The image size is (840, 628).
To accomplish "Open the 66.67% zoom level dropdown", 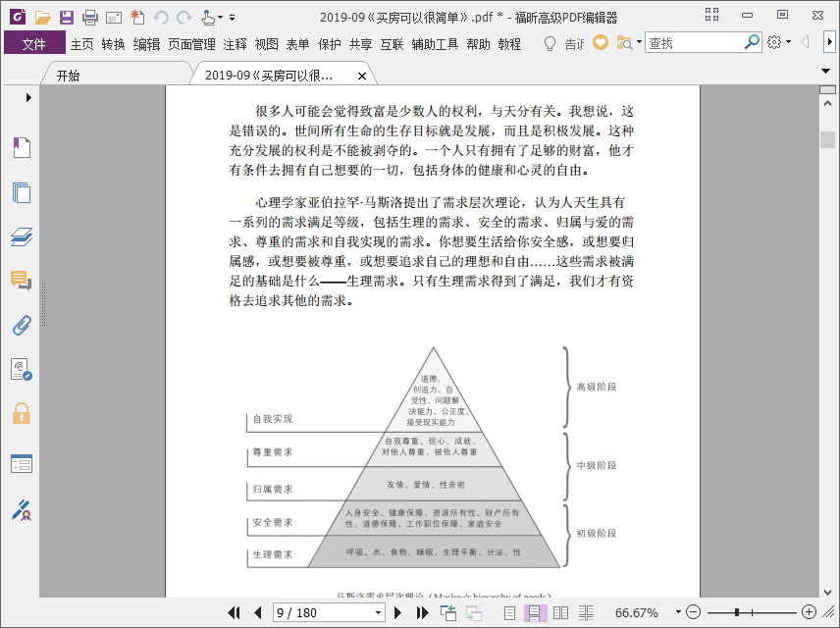I will 678,612.
